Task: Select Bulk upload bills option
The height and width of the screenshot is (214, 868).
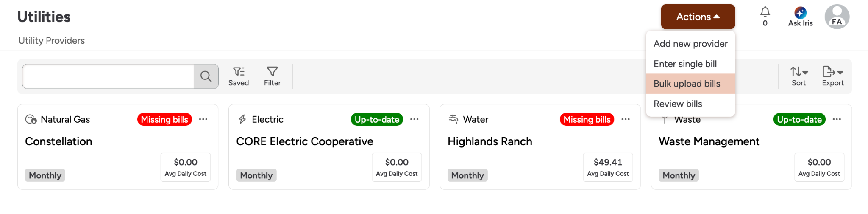Action: tap(687, 84)
